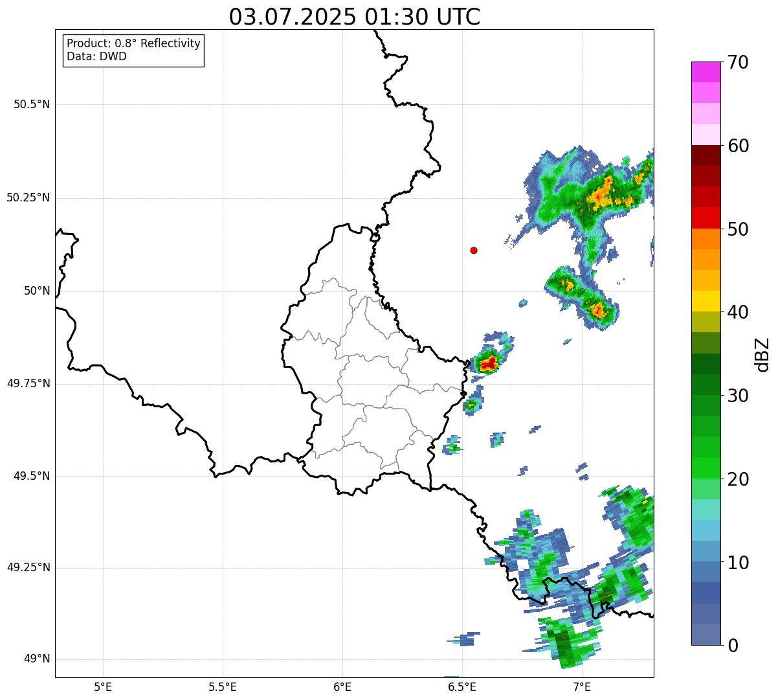778x700 pixels.
Task: Pick the dark maroon swatch just below 60
Action: (x=706, y=155)
